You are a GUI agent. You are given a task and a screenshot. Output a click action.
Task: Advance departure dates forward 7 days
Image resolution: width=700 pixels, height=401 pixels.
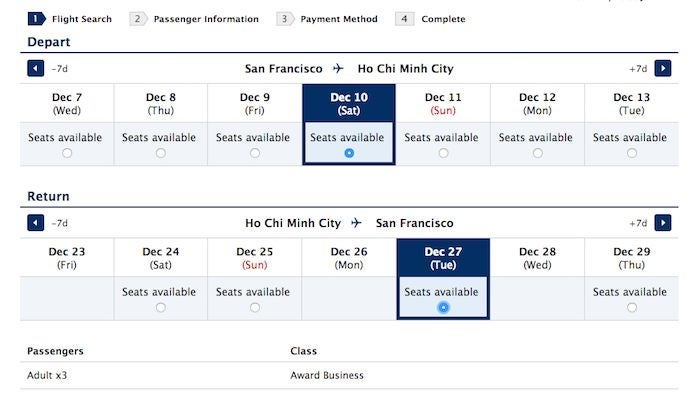pyautogui.click(x=663, y=69)
